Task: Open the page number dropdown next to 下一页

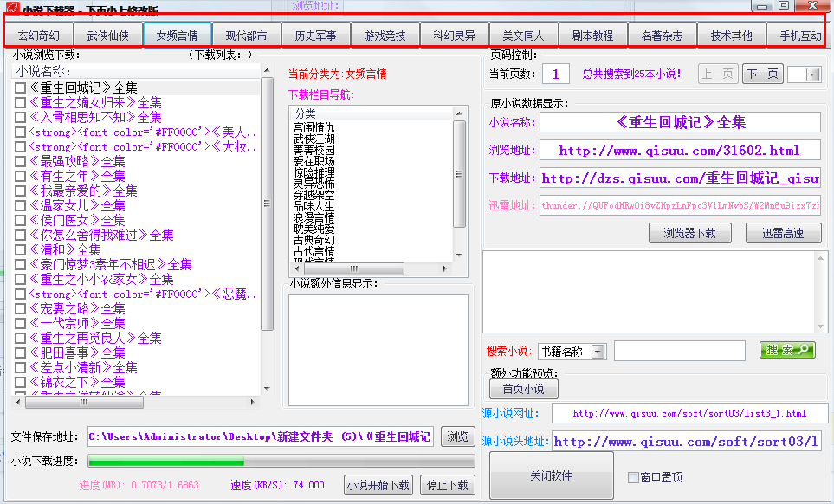Action: [812, 74]
